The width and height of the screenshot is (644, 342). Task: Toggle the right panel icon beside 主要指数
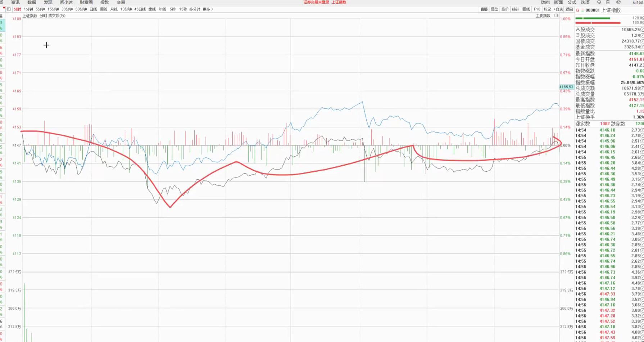[557, 16]
